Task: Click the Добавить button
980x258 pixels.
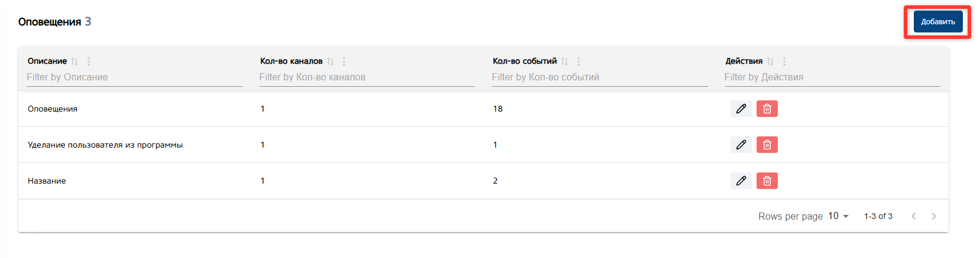Action: tap(937, 22)
